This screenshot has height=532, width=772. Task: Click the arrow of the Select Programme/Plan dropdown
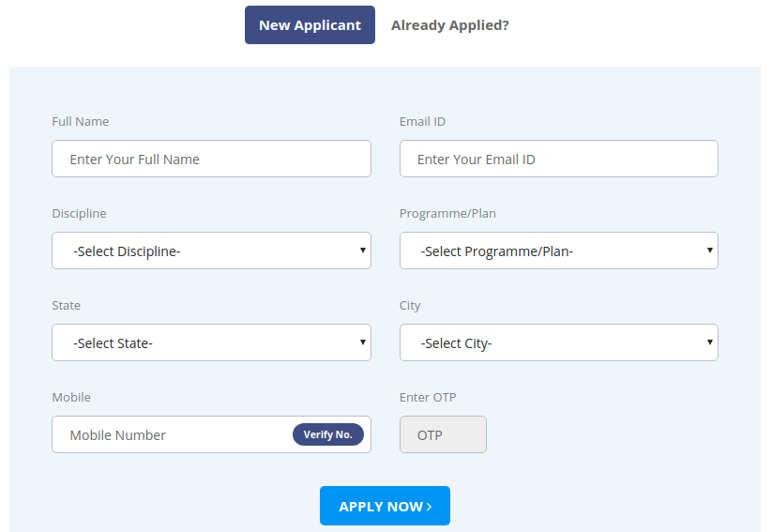click(710, 251)
